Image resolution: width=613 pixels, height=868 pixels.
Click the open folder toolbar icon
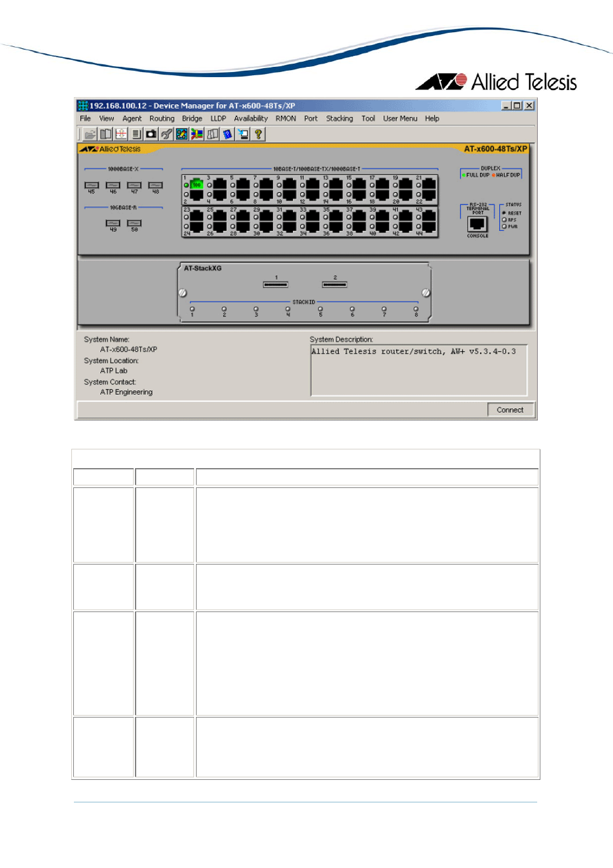coord(90,134)
